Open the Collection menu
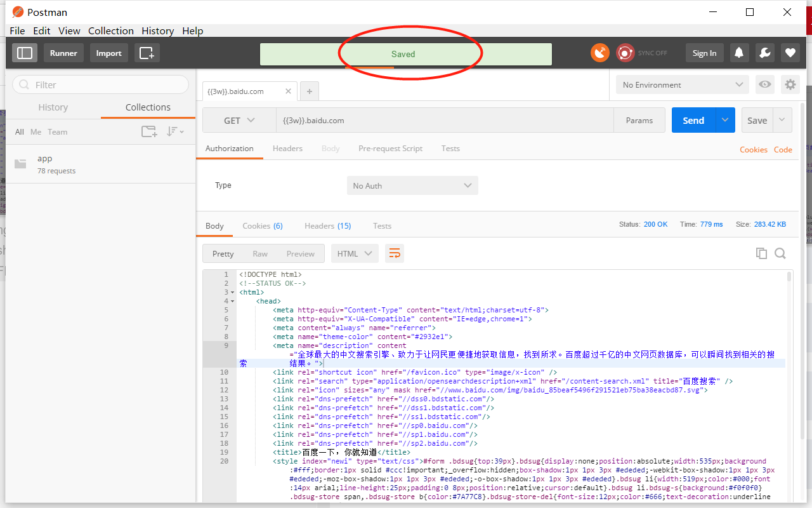Viewport: 812px width, 508px height. (x=111, y=30)
